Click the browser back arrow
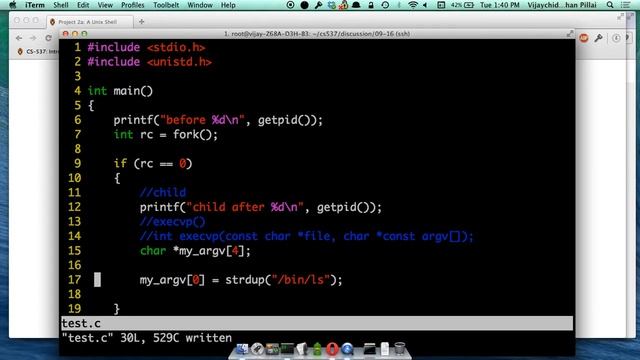The width and height of the screenshot is (640, 360). point(19,38)
